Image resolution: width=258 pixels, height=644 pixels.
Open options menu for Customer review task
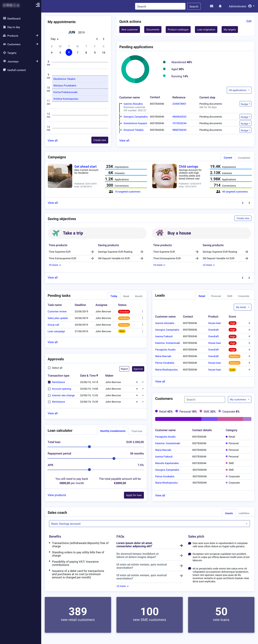[x=142, y=312]
